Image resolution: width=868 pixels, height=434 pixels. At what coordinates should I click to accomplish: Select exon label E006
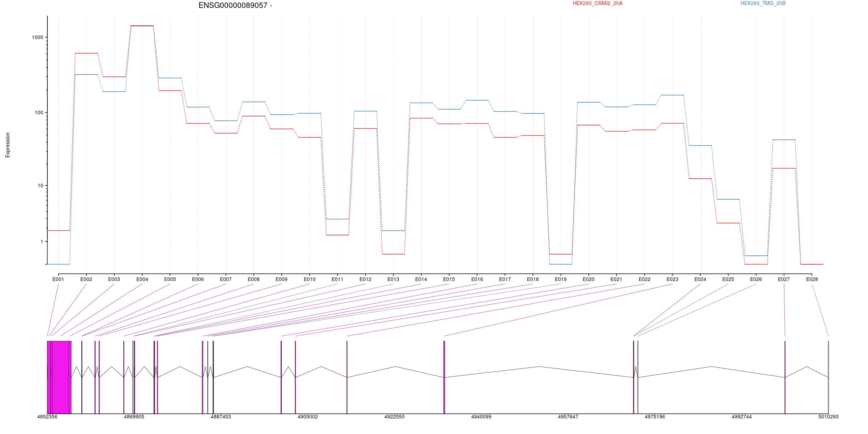(198, 279)
